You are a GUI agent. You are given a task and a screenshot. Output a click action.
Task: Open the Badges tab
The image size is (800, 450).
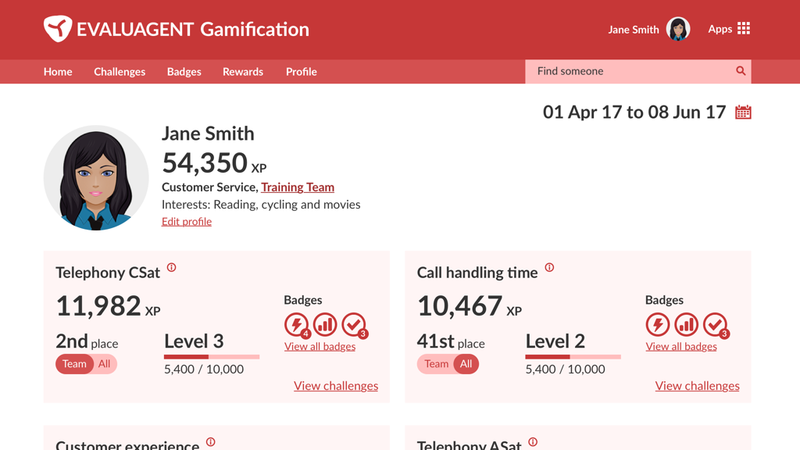click(x=184, y=71)
